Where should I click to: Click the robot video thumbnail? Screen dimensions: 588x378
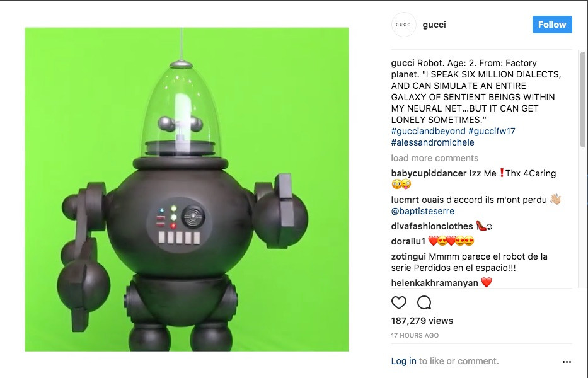pyautogui.click(x=187, y=190)
